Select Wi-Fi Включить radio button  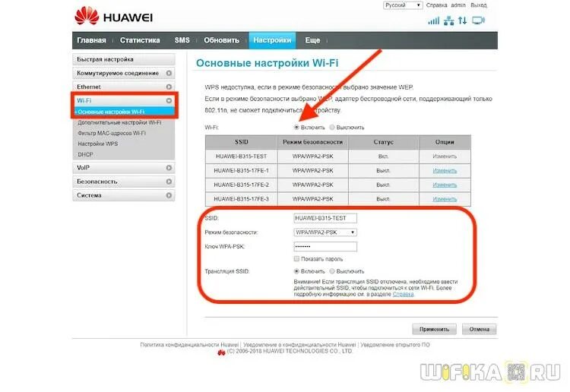296,127
